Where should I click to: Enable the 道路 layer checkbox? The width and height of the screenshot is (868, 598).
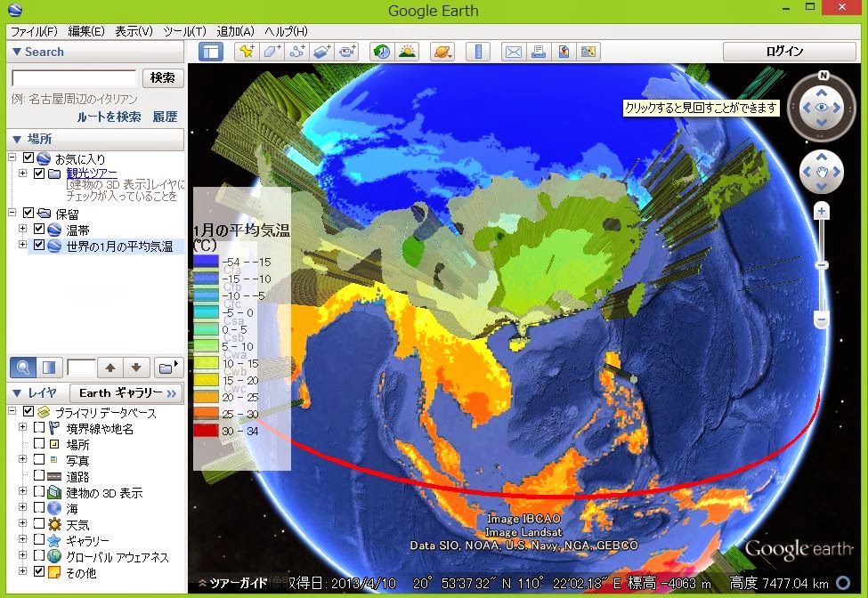[39, 475]
